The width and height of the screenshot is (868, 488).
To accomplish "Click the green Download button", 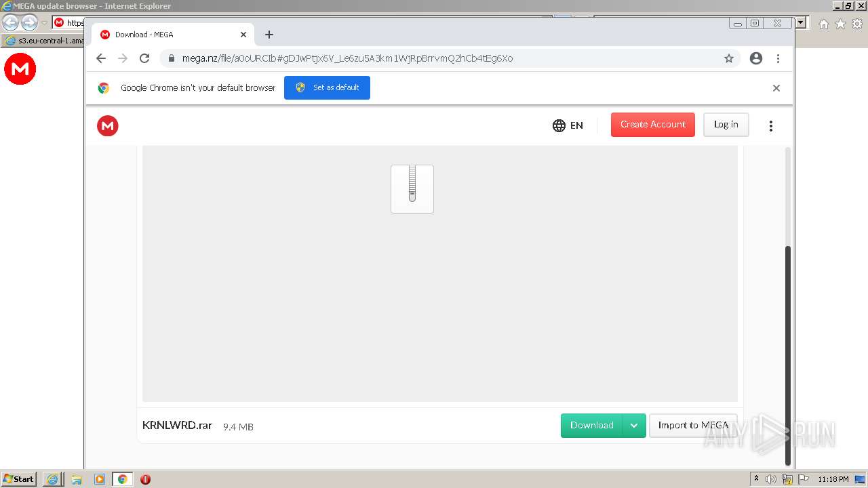I will [591, 426].
